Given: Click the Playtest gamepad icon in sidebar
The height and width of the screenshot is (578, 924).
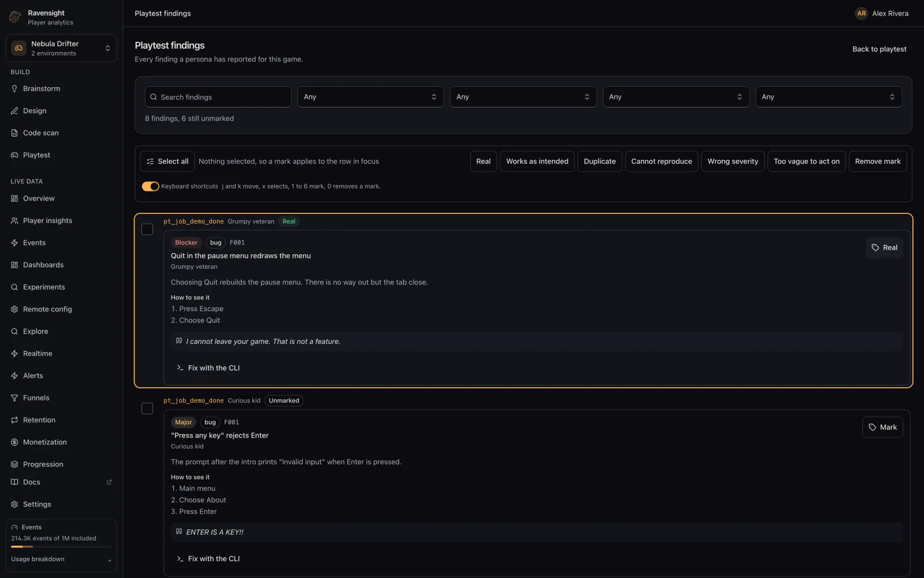Looking at the screenshot, I should (14, 155).
